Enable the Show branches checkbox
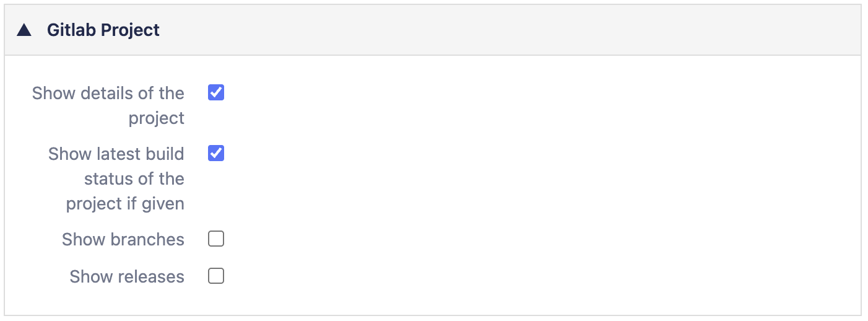868x321 pixels. click(x=216, y=239)
